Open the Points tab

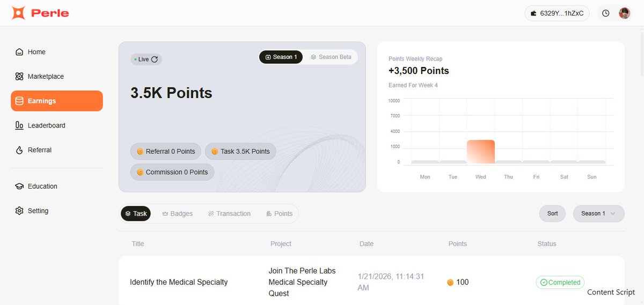[x=279, y=213]
